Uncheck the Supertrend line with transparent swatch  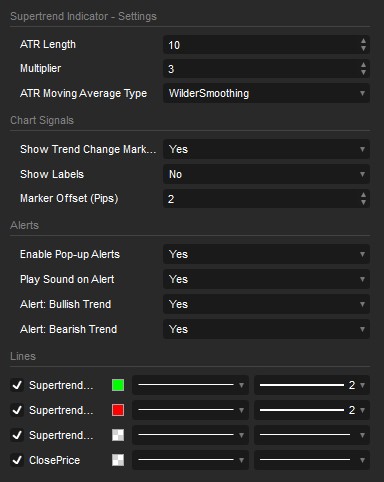click(17, 435)
